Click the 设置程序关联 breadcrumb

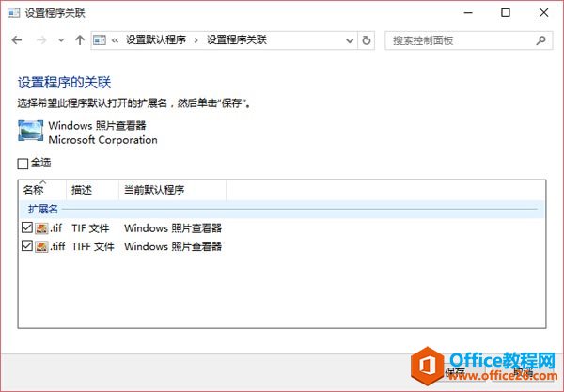pyautogui.click(x=236, y=39)
